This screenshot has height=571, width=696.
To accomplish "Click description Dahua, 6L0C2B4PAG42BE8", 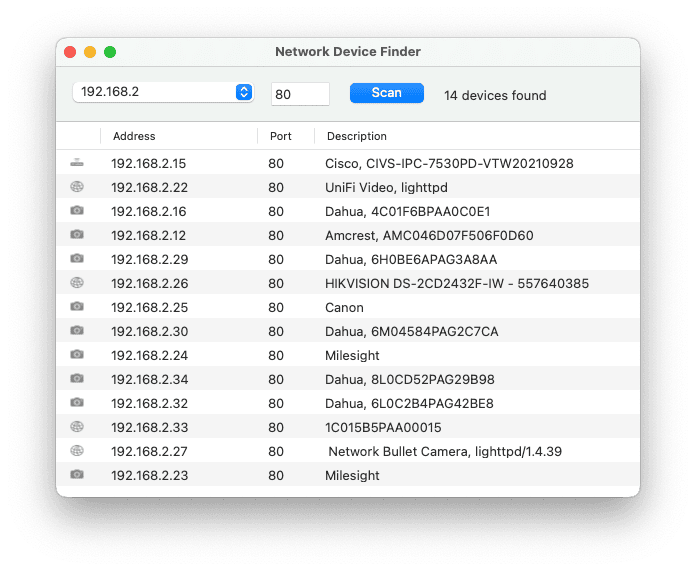I will tap(409, 404).
